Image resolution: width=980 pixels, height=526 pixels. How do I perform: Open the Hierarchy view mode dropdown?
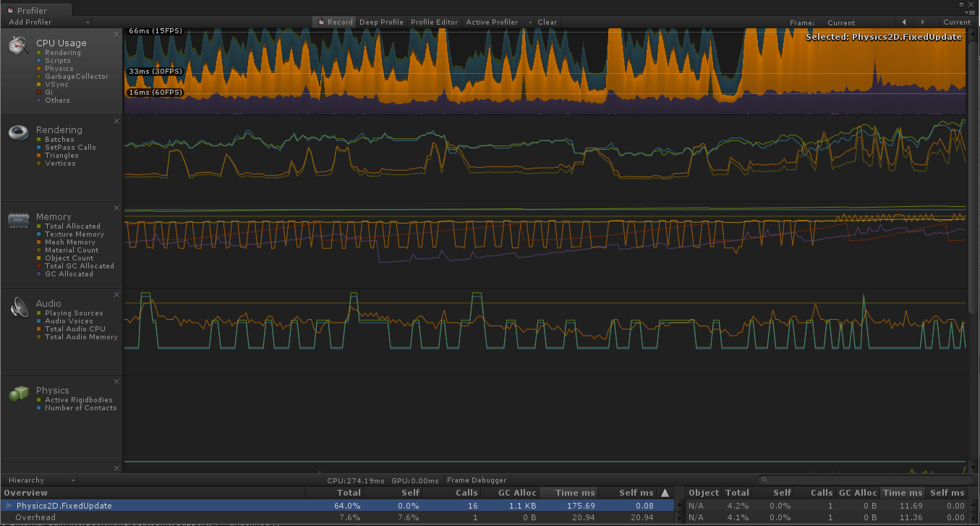coord(39,479)
